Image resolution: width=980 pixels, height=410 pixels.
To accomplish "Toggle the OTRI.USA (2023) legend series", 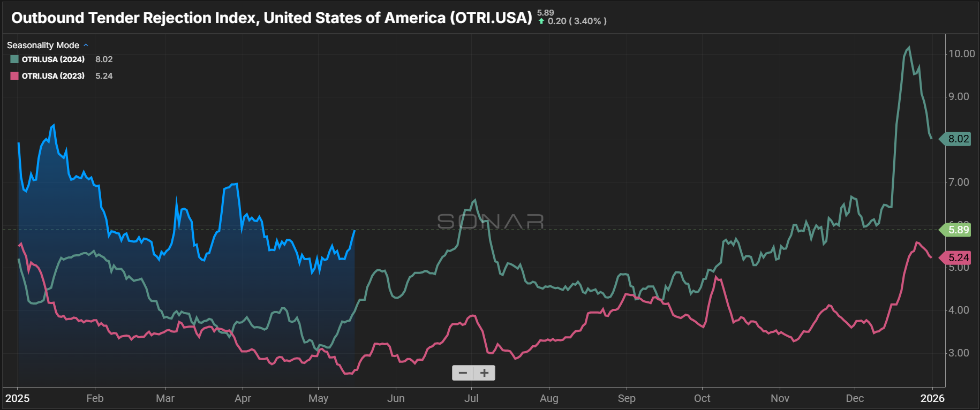I will [53, 76].
